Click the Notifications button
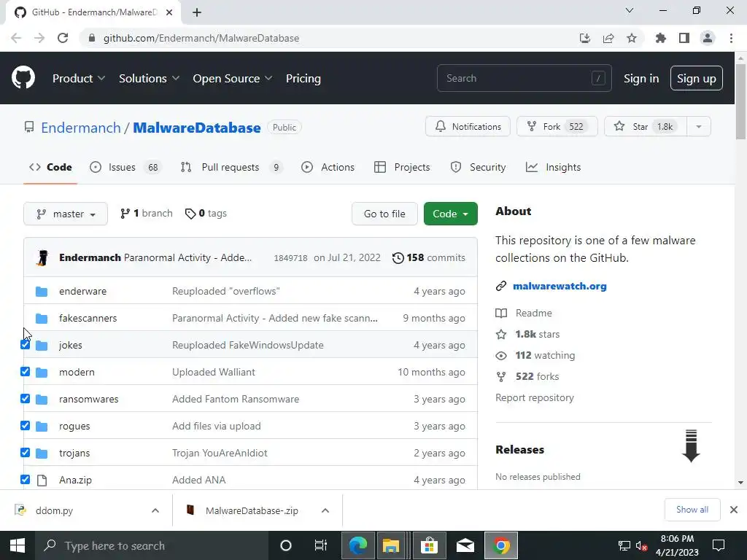Image resolution: width=747 pixels, height=560 pixels. (x=468, y=127)
